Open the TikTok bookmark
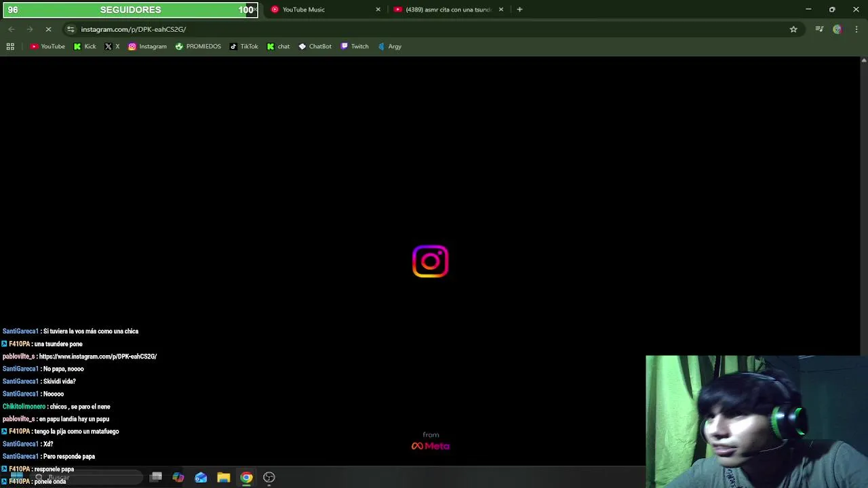The height and width of the screenshot is (488, 868). [243, 46]
